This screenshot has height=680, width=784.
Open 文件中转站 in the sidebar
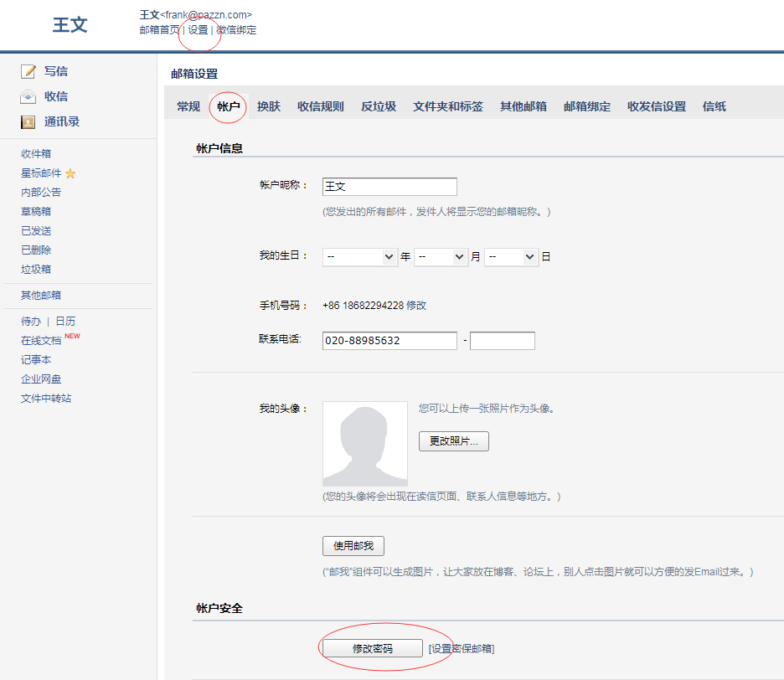tap(46, 399)
